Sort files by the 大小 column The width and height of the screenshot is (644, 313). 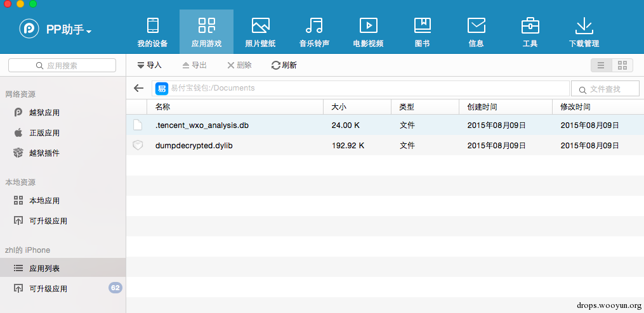pos(357,107)
